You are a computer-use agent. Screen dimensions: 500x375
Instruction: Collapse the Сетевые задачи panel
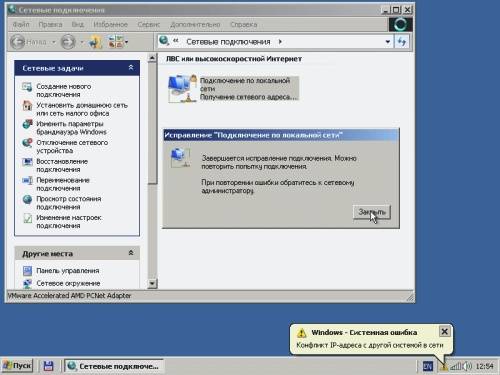click(131, 68)
